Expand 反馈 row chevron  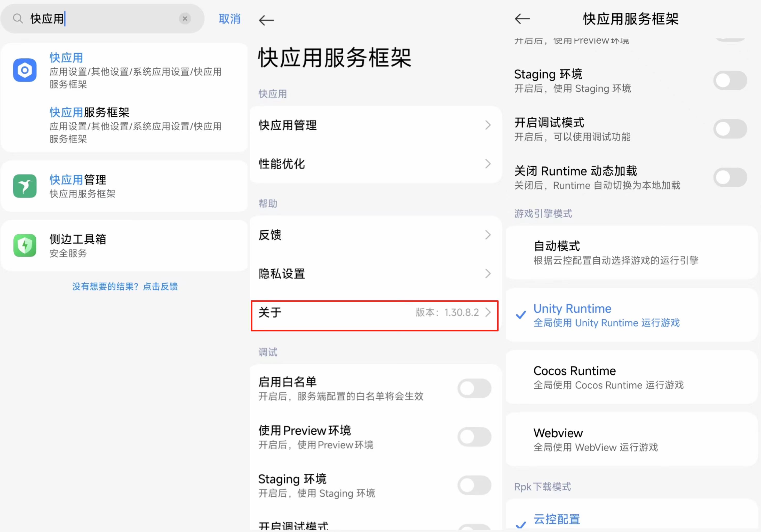[x=488, y=235]
